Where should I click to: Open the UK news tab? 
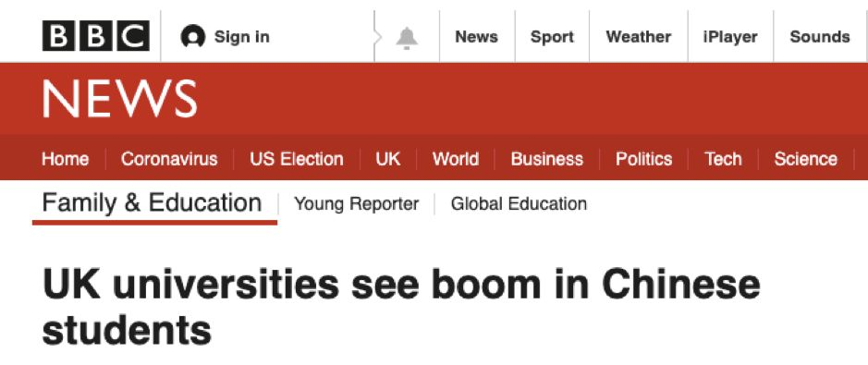[x=388, y=159]
